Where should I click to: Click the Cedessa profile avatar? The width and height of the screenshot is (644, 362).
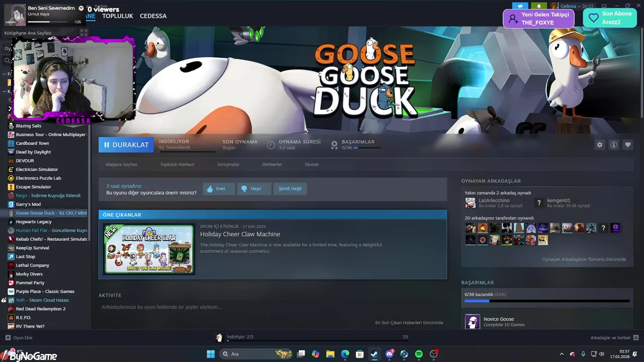coord(554,6)
